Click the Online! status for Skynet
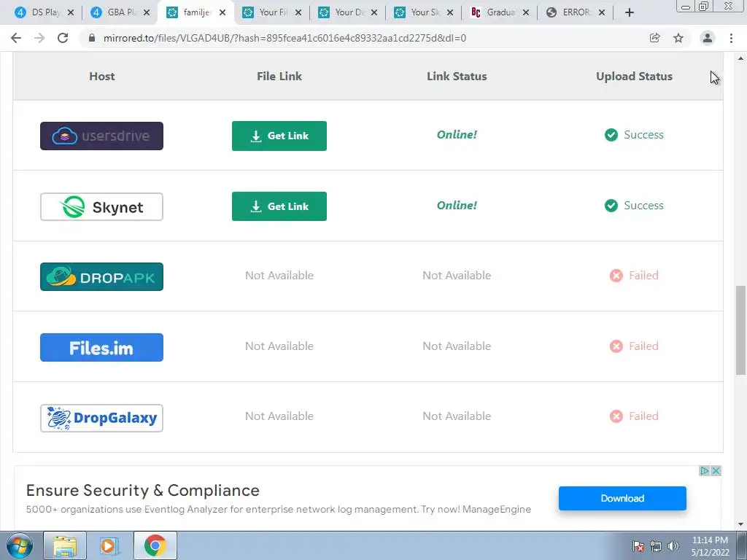The image size is (747, 560). coord(457,205)
